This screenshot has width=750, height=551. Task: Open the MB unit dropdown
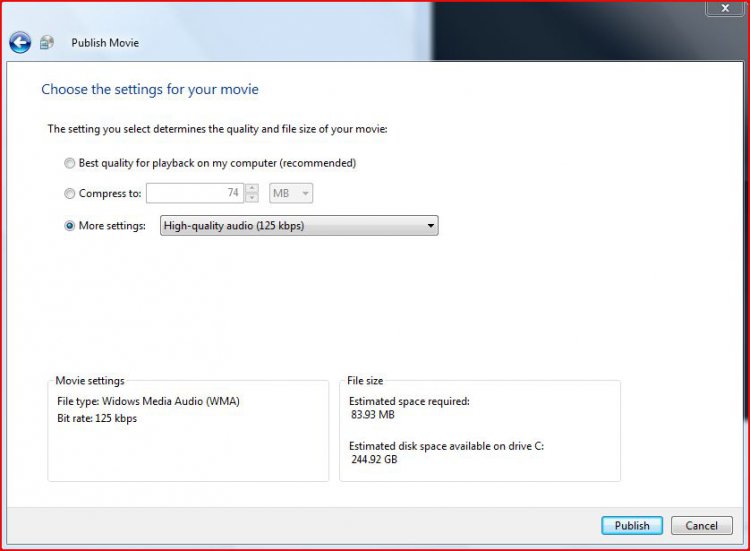pos(291,193)
